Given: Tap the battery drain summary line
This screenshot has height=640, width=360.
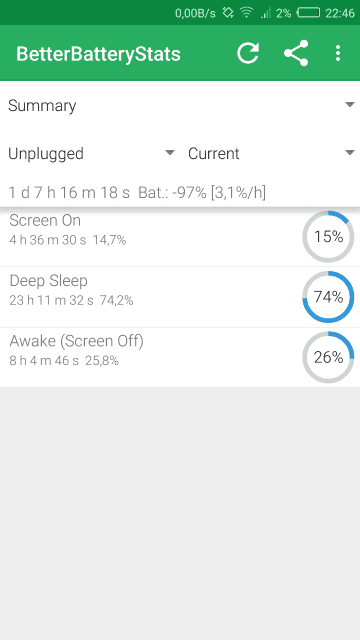Looking at the screenshot, I should tap(137, 193).
